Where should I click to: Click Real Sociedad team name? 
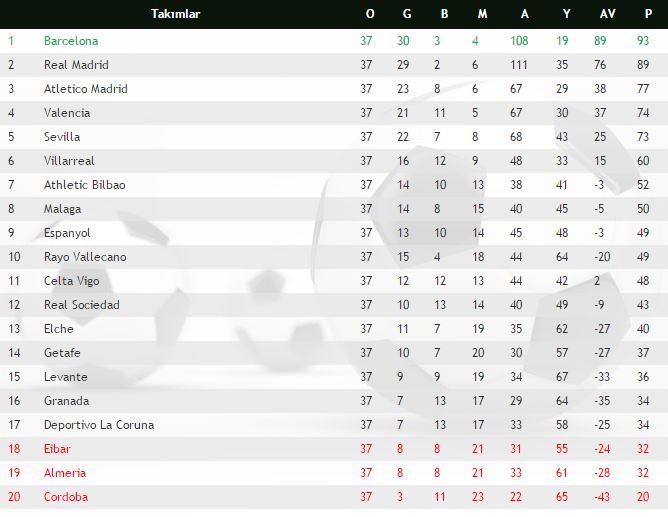[82, 305]
